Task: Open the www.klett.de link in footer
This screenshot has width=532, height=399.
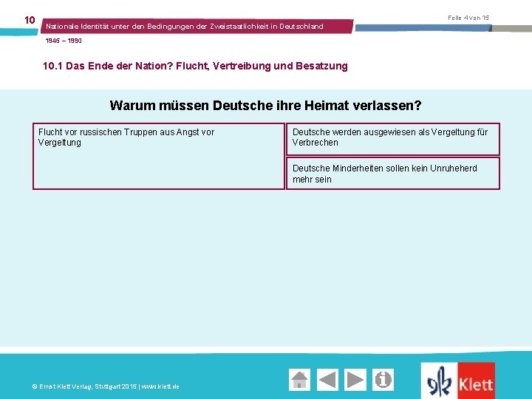Action: 160,386
